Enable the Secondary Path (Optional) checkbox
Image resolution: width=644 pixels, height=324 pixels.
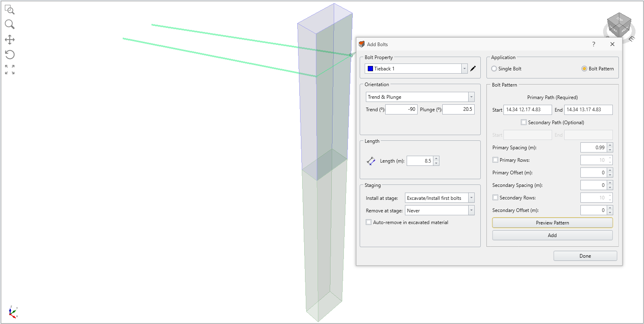point(524,122)
